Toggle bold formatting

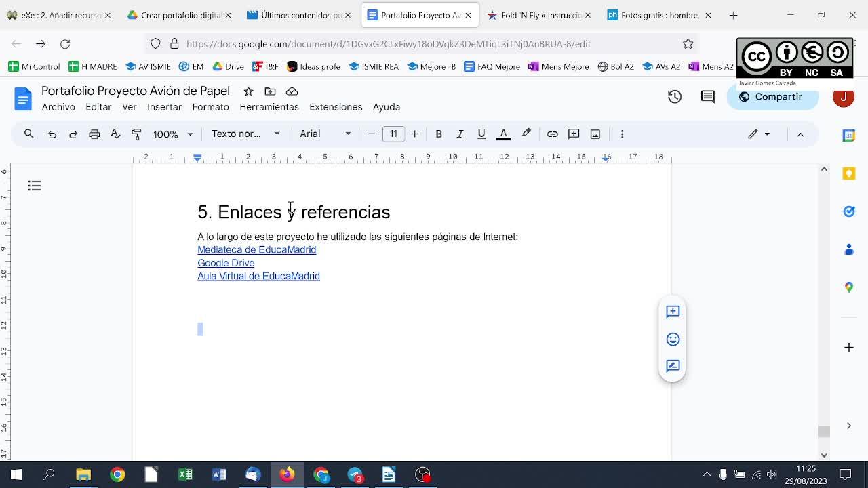tap(439, 134)
